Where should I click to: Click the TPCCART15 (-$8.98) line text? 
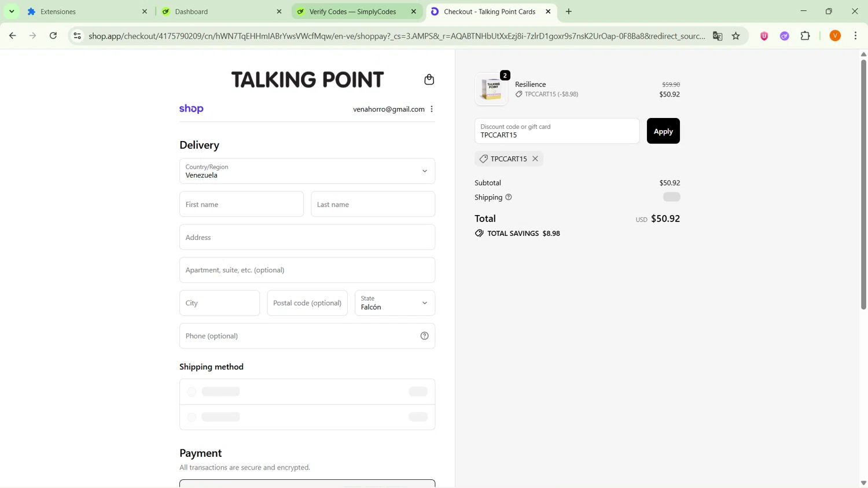(x=551, y=94)
